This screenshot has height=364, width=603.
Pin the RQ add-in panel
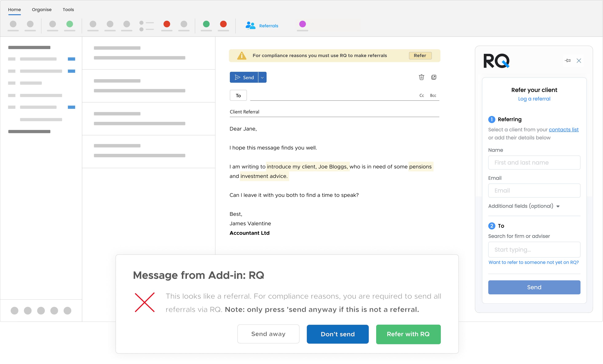point(568,61)
